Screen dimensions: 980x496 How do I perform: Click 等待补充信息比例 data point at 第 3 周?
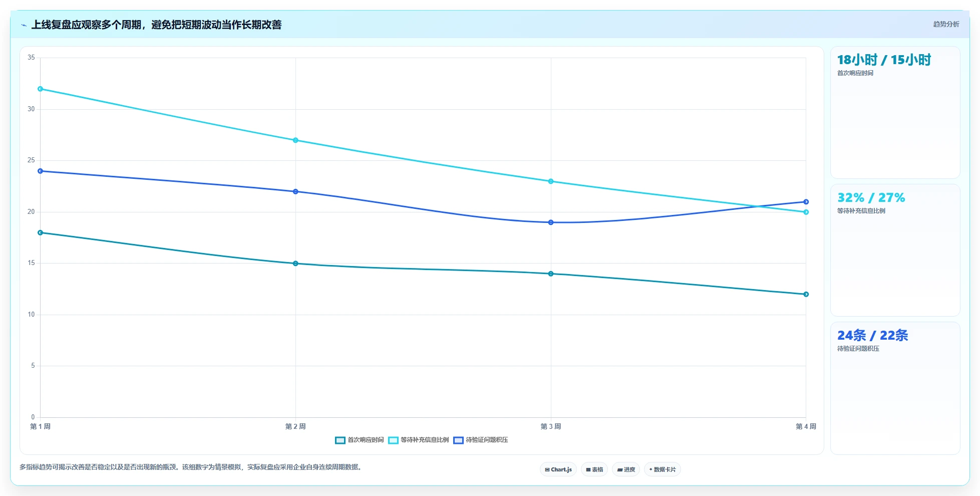(x=551, y=181)
